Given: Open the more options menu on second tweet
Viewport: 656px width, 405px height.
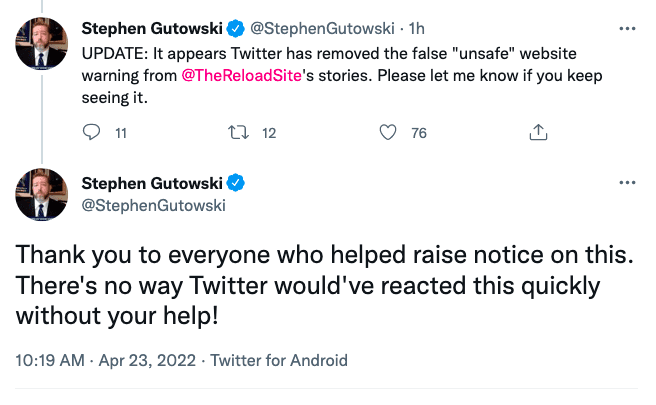Looking at the screenshot, I should point(628,183).
